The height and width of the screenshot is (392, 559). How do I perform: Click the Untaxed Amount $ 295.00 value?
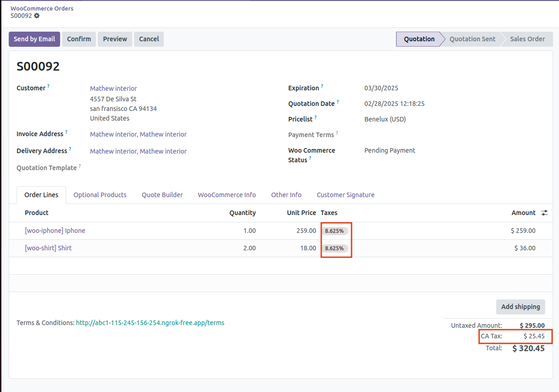point(532,326)
